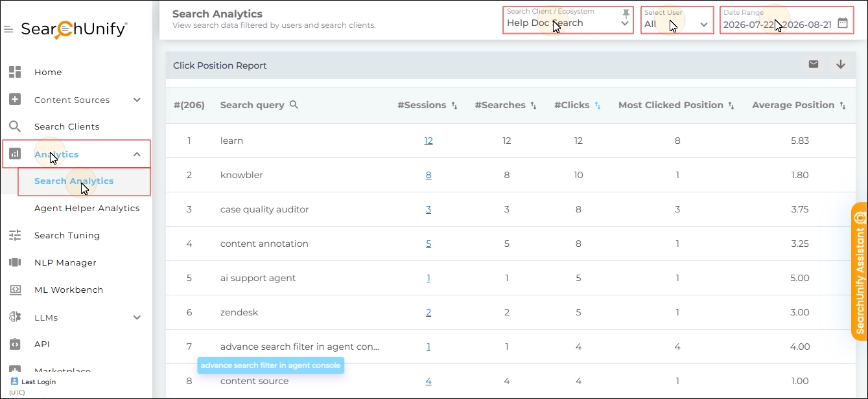The image size is (868, 399).
Task: Download the Click Position Report
Action: (x=841, y=64)
